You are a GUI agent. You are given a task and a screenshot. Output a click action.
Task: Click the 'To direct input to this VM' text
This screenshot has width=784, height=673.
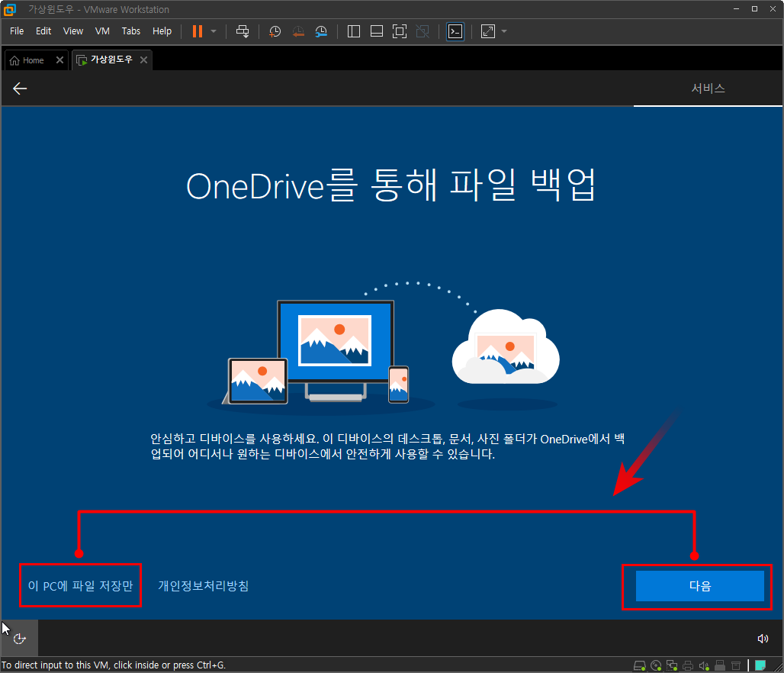tap(114, 665)
